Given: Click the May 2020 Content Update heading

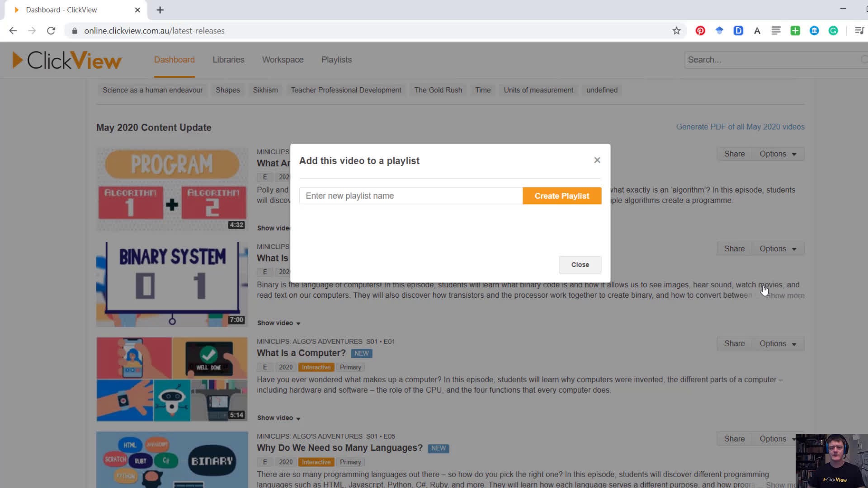Looking at the screenshot, I should (154, 127).
